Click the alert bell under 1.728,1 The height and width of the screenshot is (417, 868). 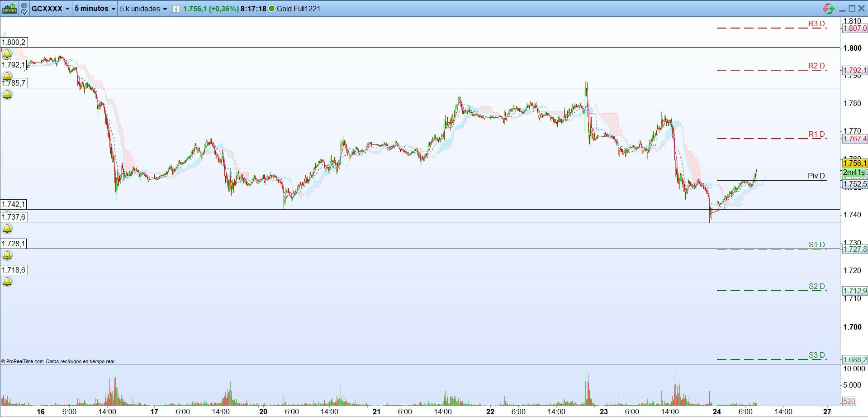[7, 255]
